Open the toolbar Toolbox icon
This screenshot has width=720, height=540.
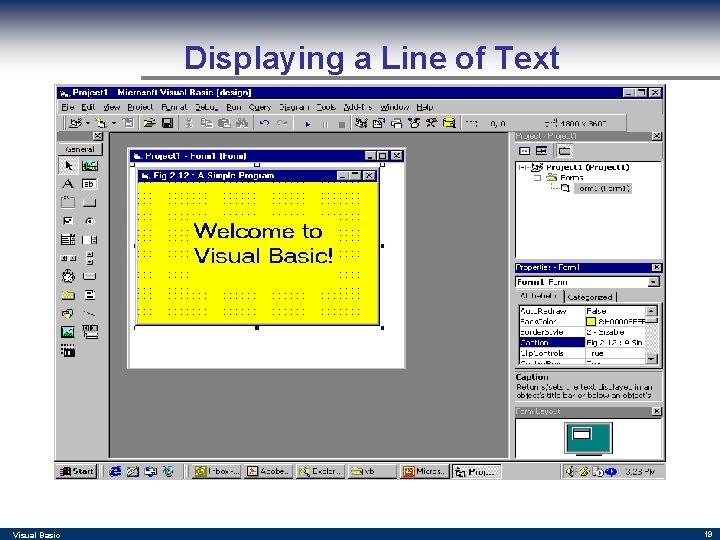click(432, 123)
